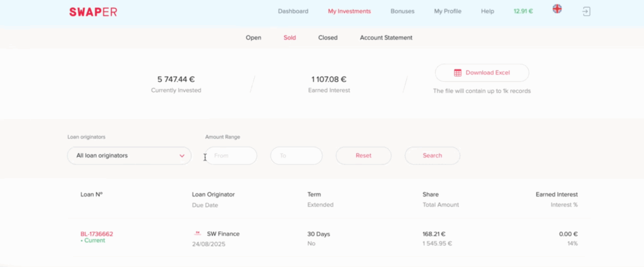Click the UK flag language icon
The height and width of the screenshot is (267, 644).
(557, 9)
